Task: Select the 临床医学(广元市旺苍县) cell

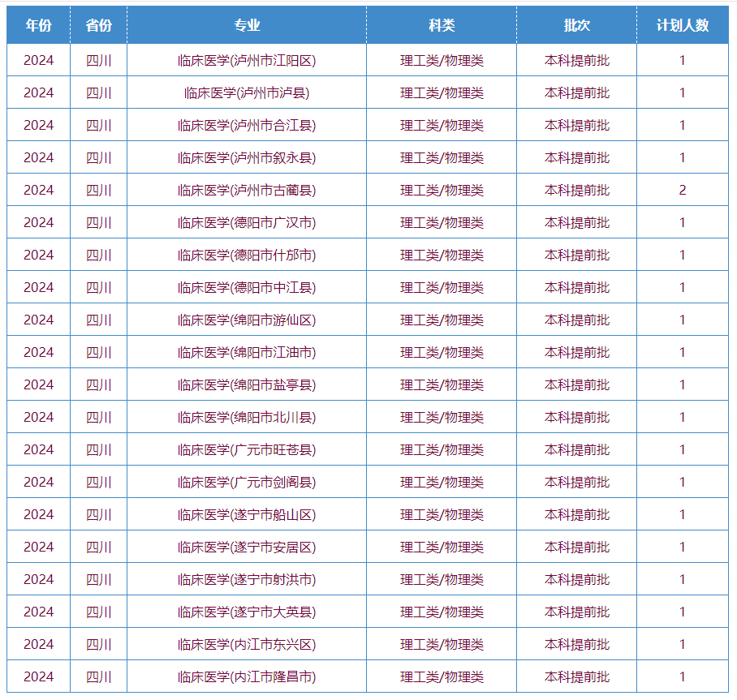Action: coord(247,449)
